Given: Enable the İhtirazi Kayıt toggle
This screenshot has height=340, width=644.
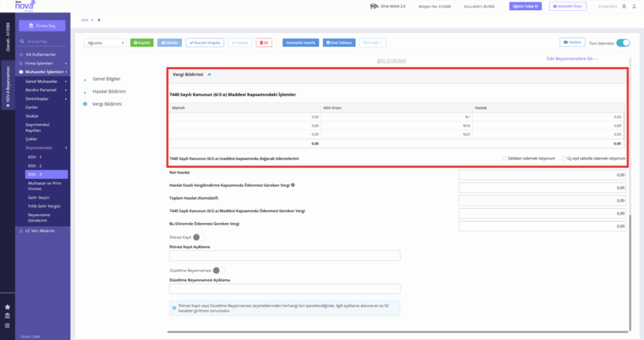Looking at the screenshot, I should tap(199, 237).
